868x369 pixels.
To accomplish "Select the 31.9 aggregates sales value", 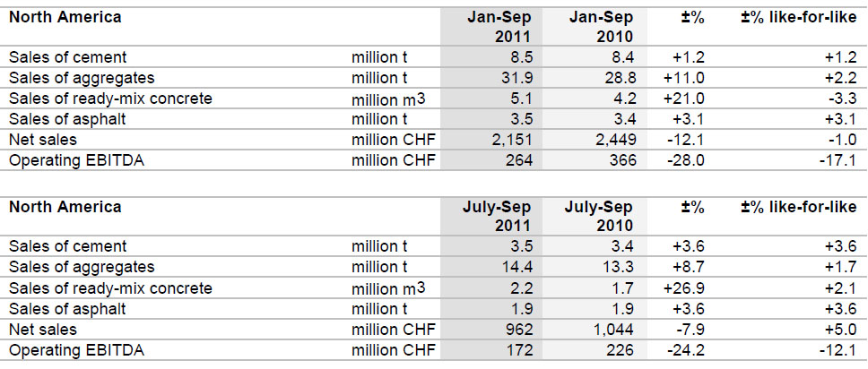I will tap(516, 77).
